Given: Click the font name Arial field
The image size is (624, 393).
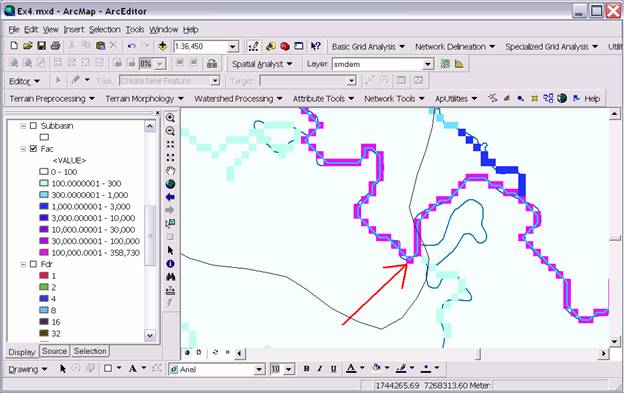Looking at the screenshot, I should [x=217, y=370].
